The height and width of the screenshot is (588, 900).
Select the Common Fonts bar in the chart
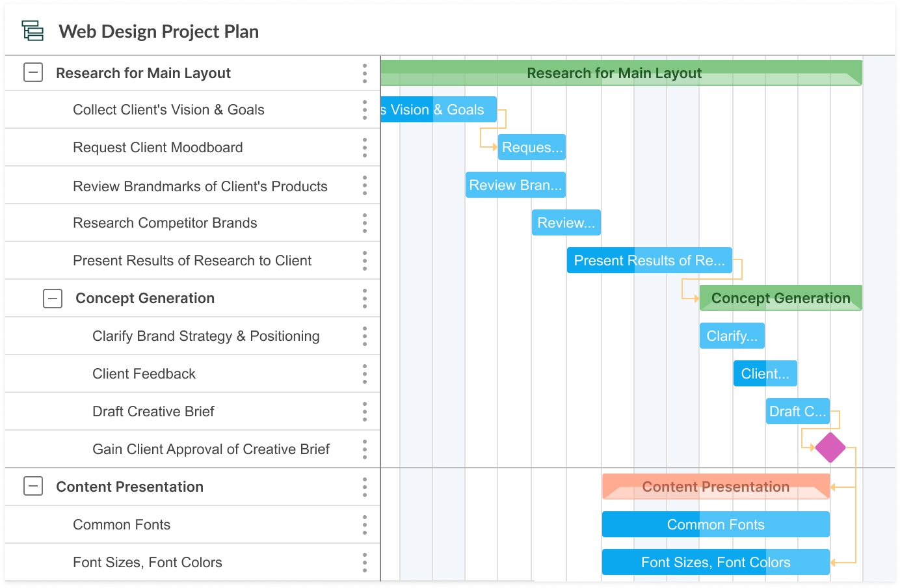tap(715, 524)
